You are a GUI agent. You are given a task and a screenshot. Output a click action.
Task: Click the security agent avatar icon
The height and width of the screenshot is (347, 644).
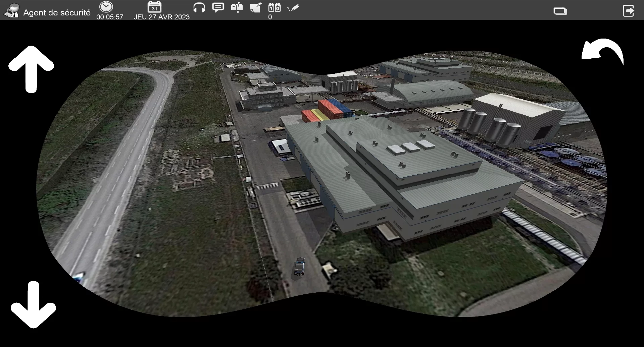click(11, 11)
